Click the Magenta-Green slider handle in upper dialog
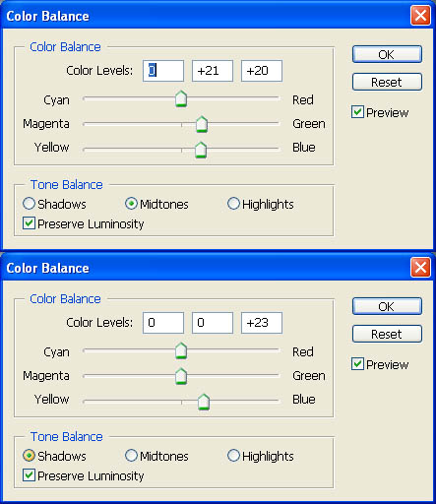Viewport: 436px width, 504px height. pos(202,124)
